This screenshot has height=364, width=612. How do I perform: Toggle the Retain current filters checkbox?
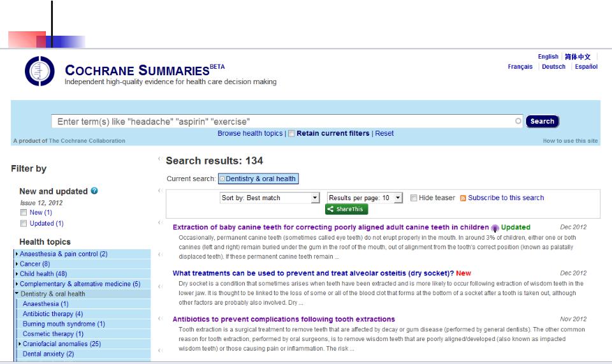(291, 133)
